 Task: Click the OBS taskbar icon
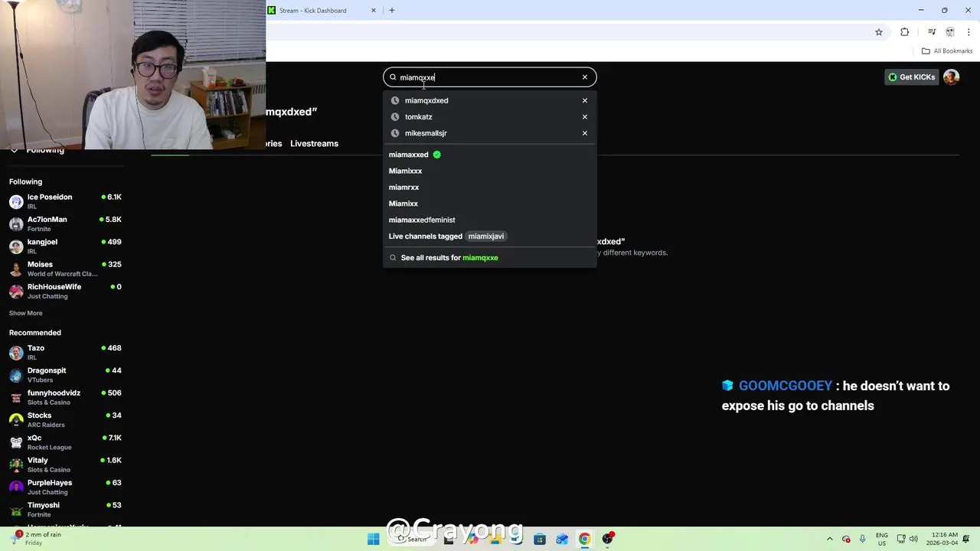(607, 540)
